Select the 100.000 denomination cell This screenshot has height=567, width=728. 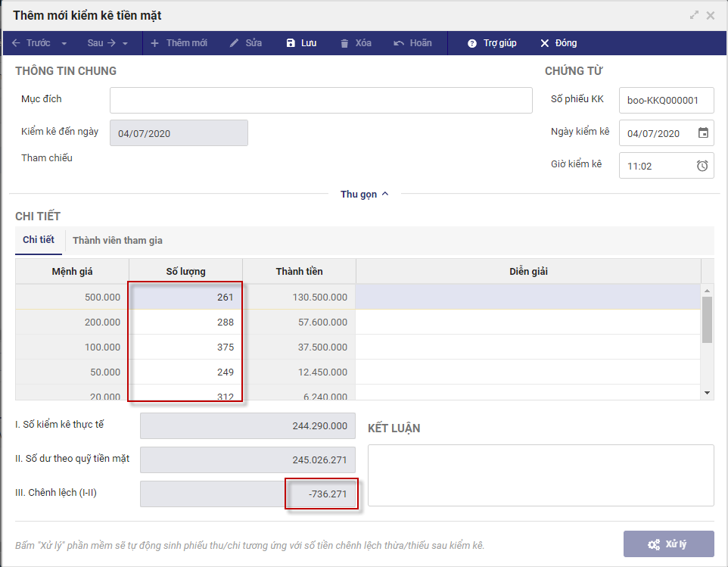point(72,347)
